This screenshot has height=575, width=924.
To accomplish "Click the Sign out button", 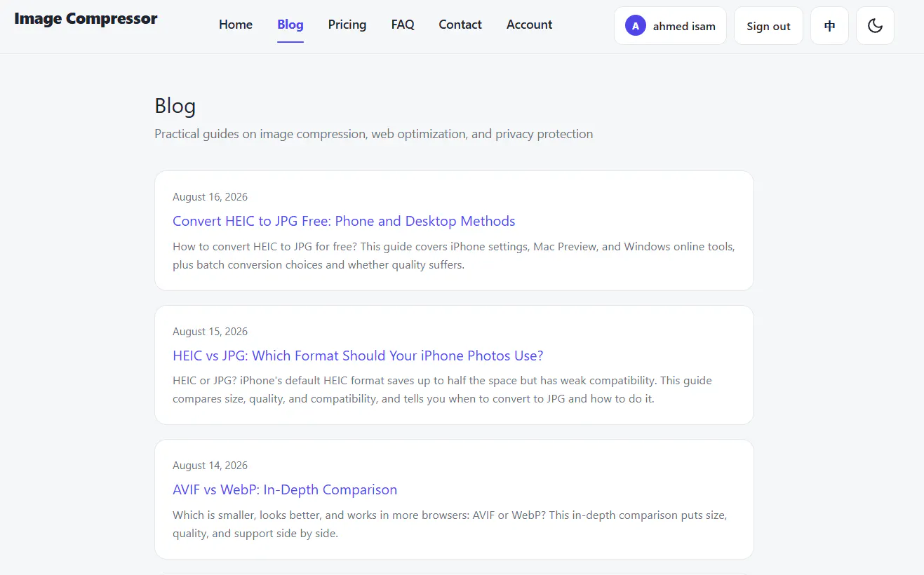I will [768, 26].
